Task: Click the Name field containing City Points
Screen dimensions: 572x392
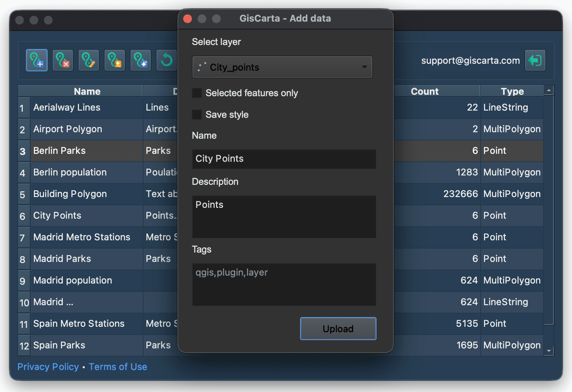Action: (x=284, y=159)
